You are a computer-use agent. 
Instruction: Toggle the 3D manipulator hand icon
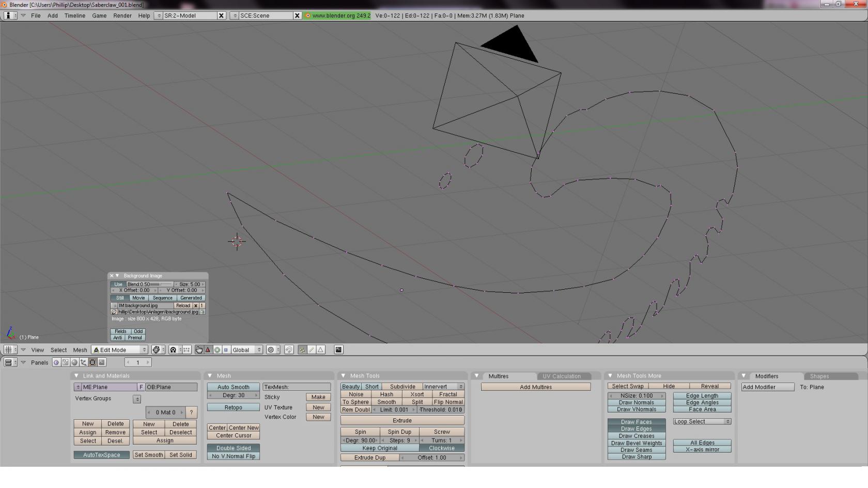[199, 350]
